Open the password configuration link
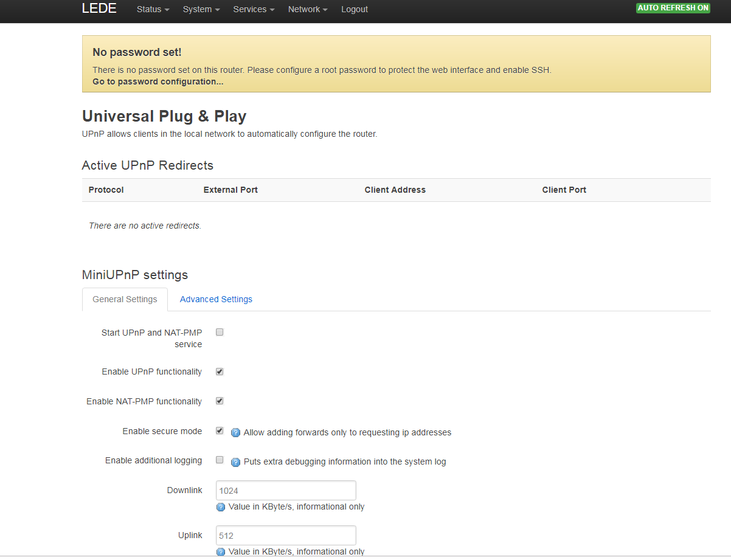This screenshot has height=560, width=731. (x=158, y=81)
